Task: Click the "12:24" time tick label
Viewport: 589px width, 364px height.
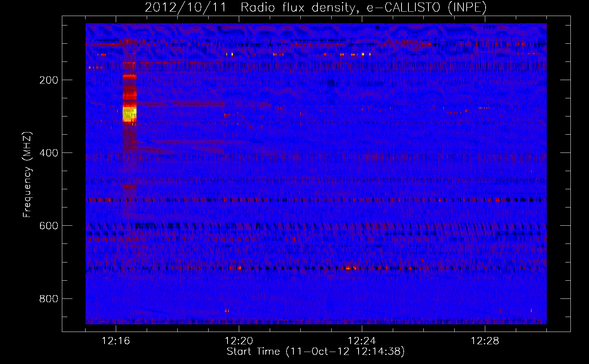Action: (x=362, y=341)
